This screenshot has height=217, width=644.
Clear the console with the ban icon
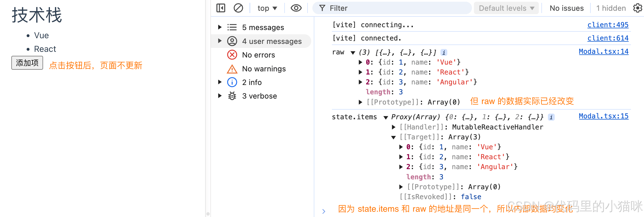[x=238, y=8]
